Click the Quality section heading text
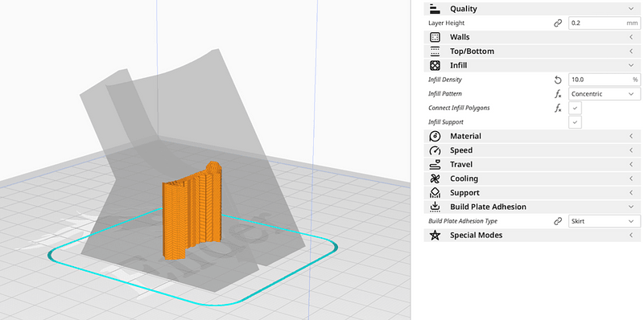This screenshot has width=644, height=320. (x=464, y=9)
